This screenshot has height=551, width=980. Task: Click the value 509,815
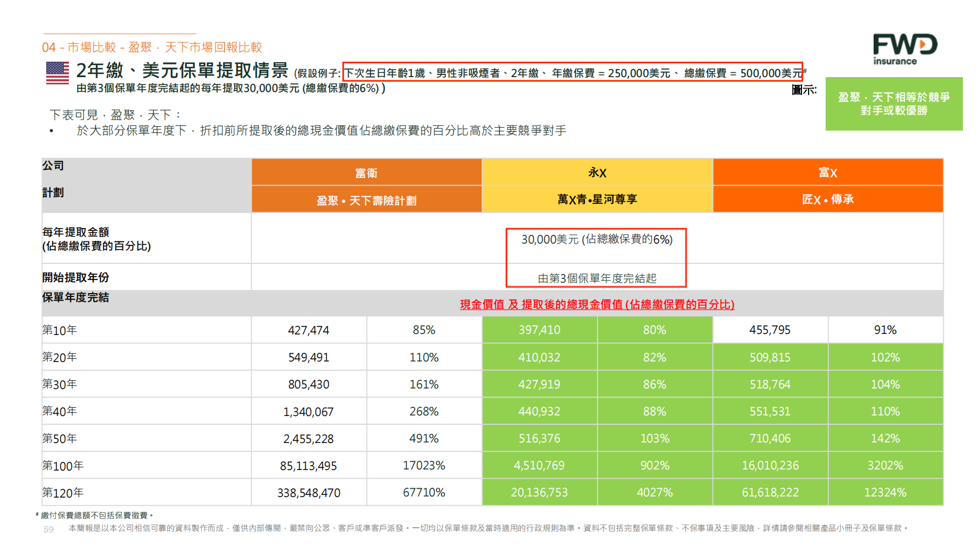770,357
